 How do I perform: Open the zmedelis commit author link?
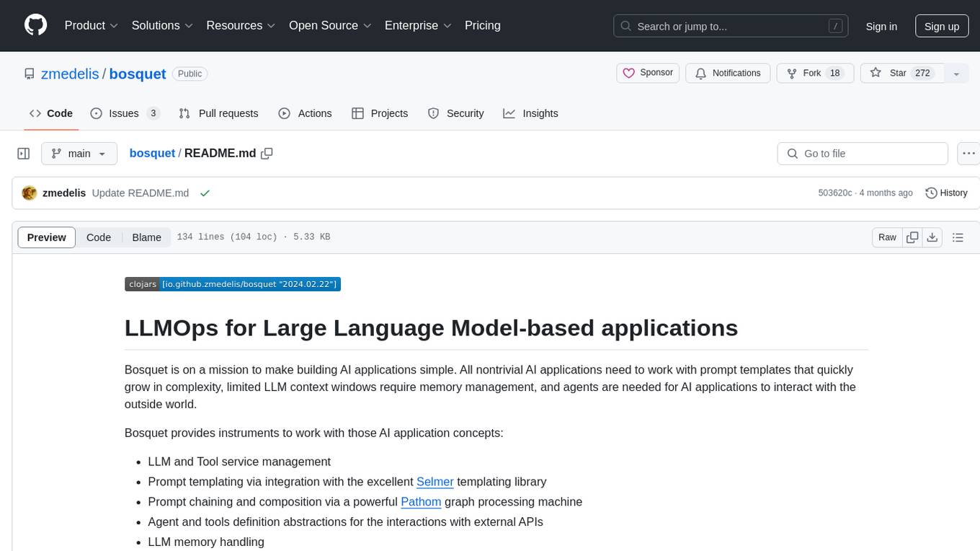64,193
